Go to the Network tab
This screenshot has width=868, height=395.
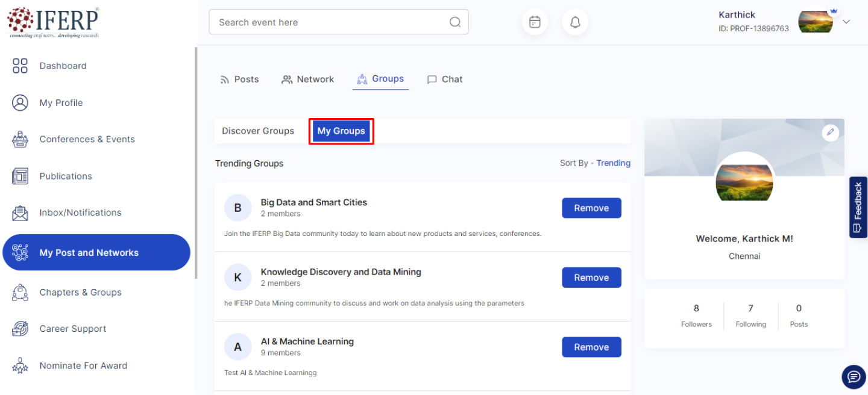pos(307,79)
